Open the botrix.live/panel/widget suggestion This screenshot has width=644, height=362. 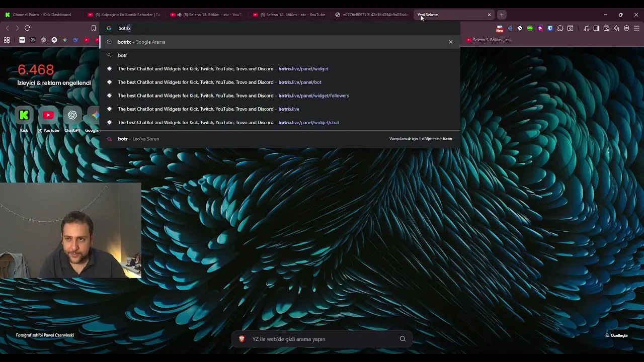pyautogui.click(x=280, y=69)
